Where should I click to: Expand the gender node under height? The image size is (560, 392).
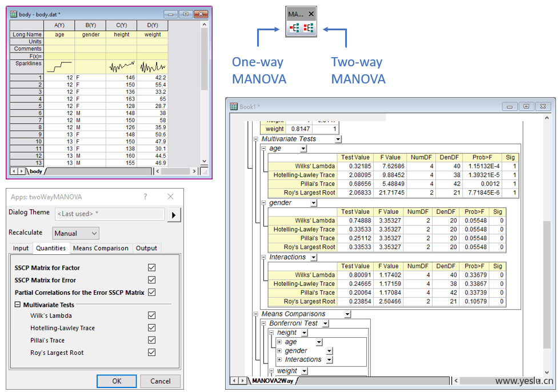pyautogui.click(x=279, y=351)
